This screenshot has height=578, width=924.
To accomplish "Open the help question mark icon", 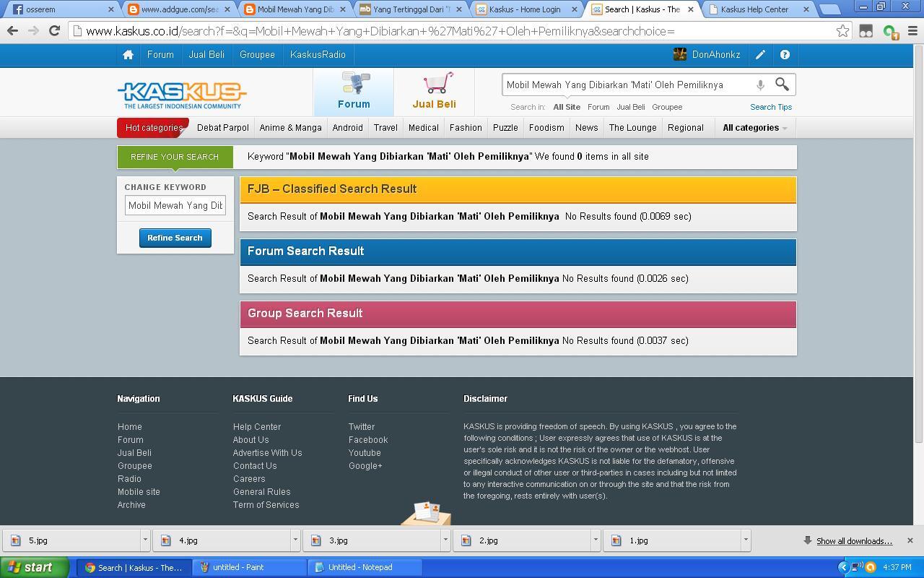I will pyautogui.click(x=785, y=55).
